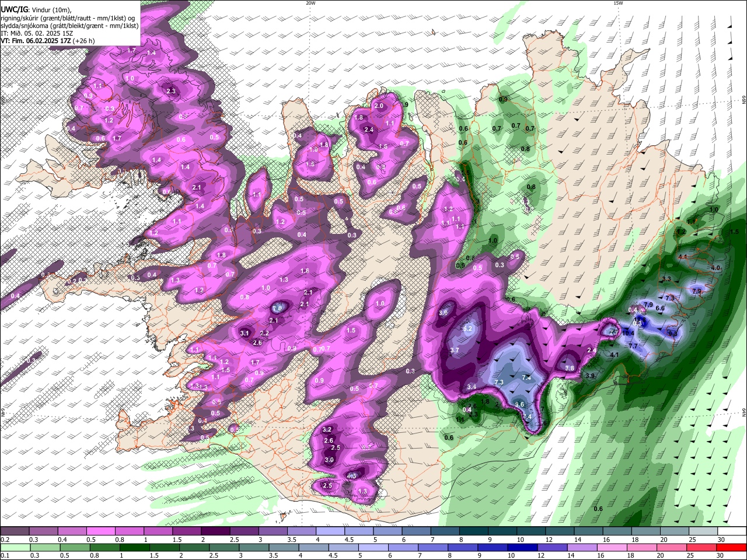Click the '20W' longitude label
The height and width of the screenshot is (560, 747).
click(311, 3)
